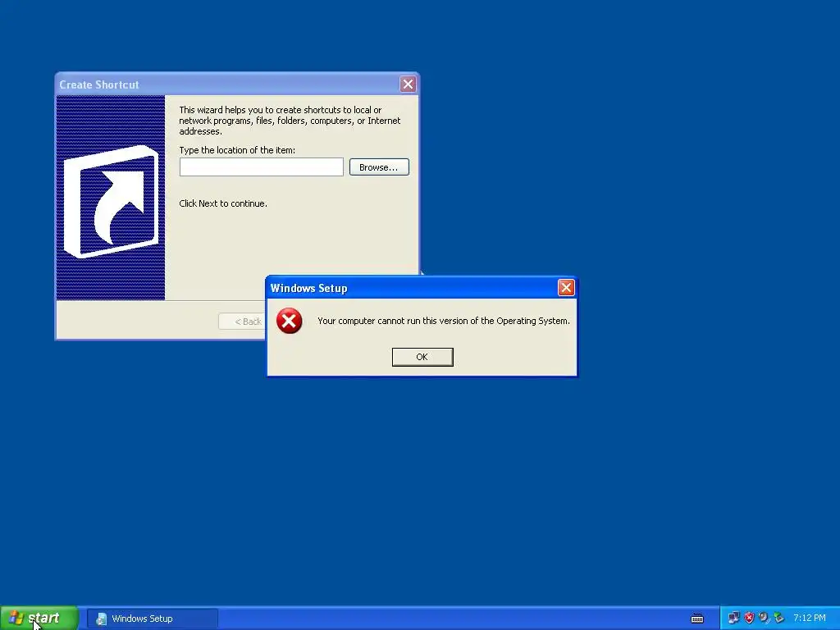Click the Safely Remove Hardware tray icon
This screenshot has height=630, width=840.
778,619
